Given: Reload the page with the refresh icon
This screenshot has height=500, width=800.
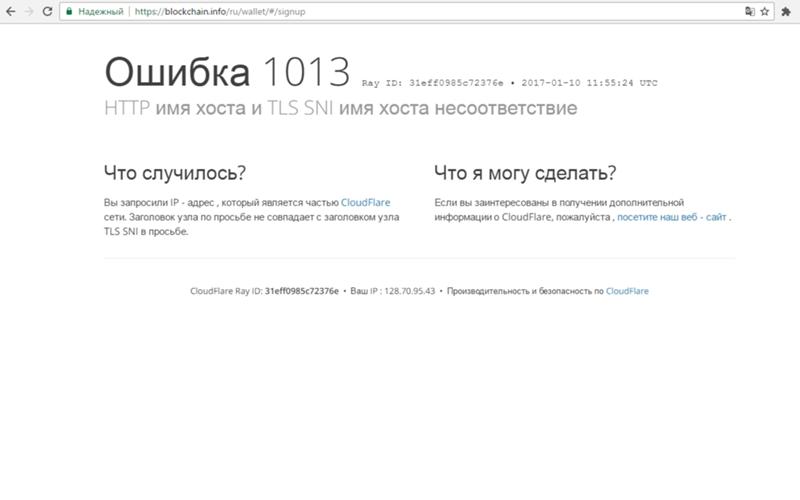Looking at the screenshot, I should click(x=47, y=11).
